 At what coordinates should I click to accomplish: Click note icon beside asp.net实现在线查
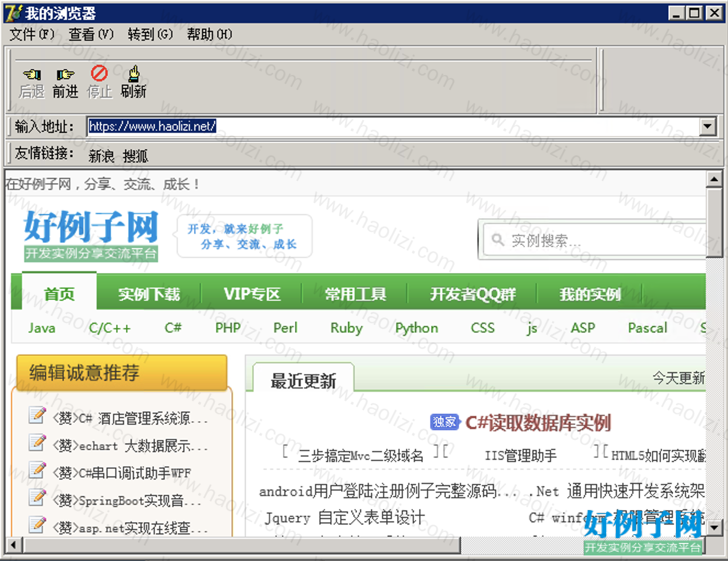37,525
